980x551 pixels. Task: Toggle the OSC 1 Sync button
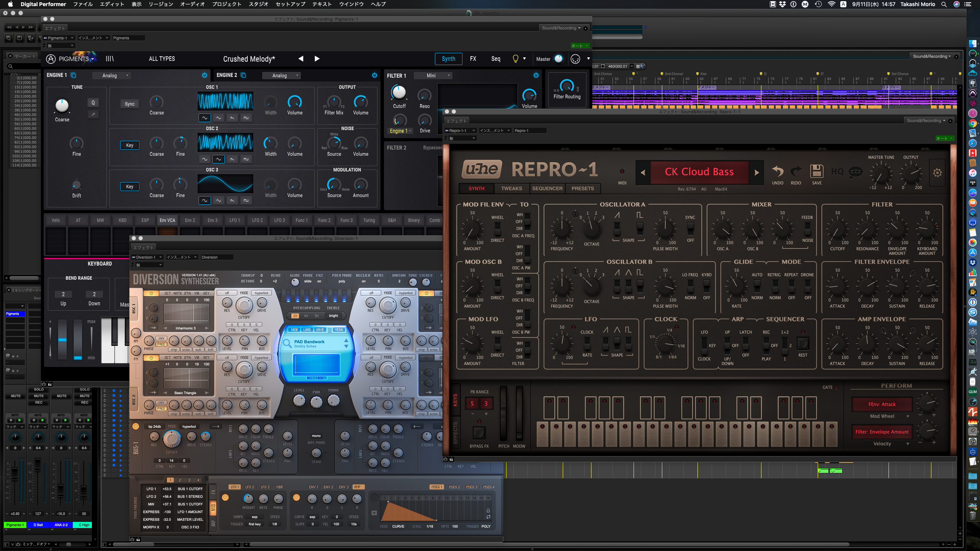(129, 104)
